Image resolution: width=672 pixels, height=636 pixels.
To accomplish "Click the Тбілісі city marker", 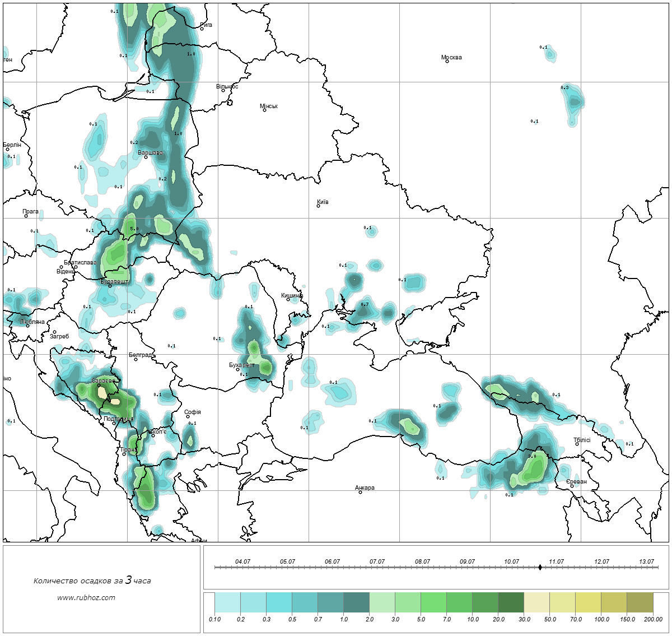I will click(577, 444).
